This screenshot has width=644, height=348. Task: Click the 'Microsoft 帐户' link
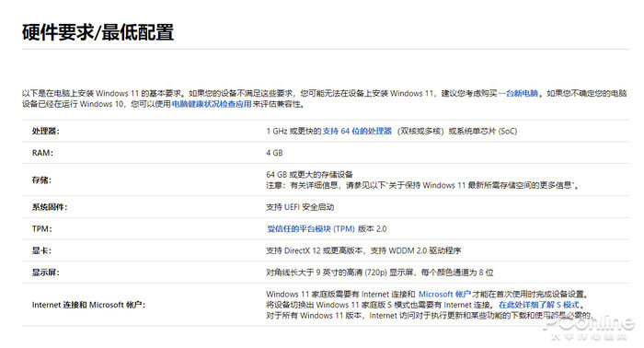click(x=444, y=295)
